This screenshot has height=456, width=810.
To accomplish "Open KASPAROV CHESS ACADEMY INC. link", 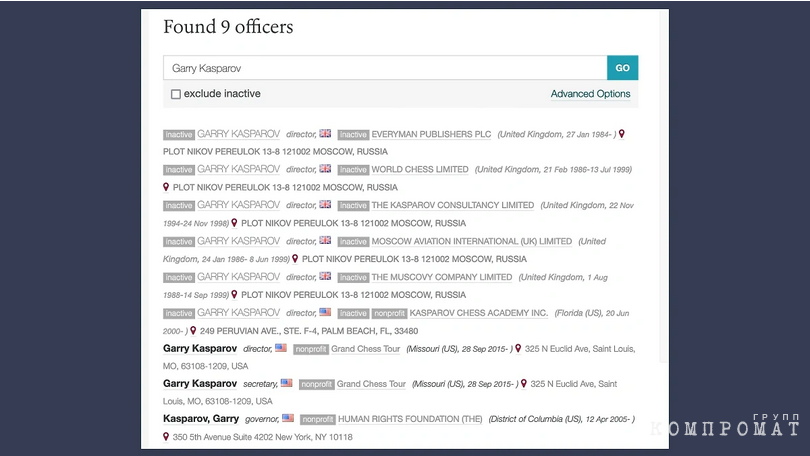I will click(x=478, y=313).
